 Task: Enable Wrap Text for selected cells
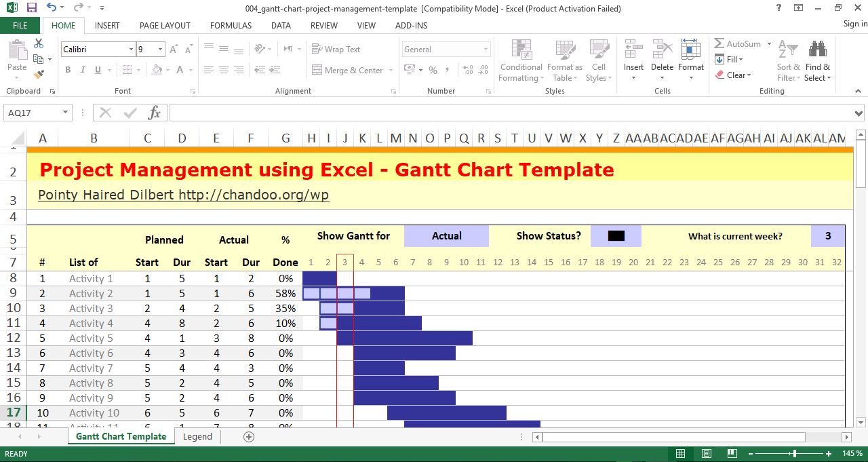337,49
